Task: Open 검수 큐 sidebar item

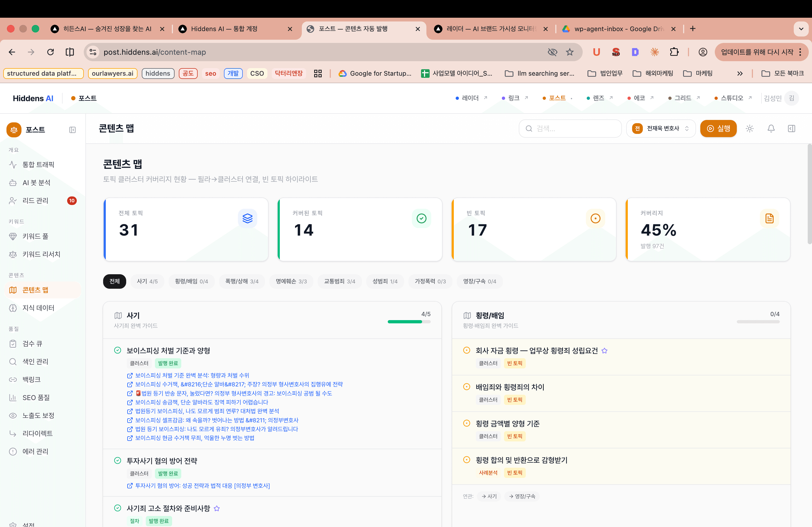Action: pos(43,344)
